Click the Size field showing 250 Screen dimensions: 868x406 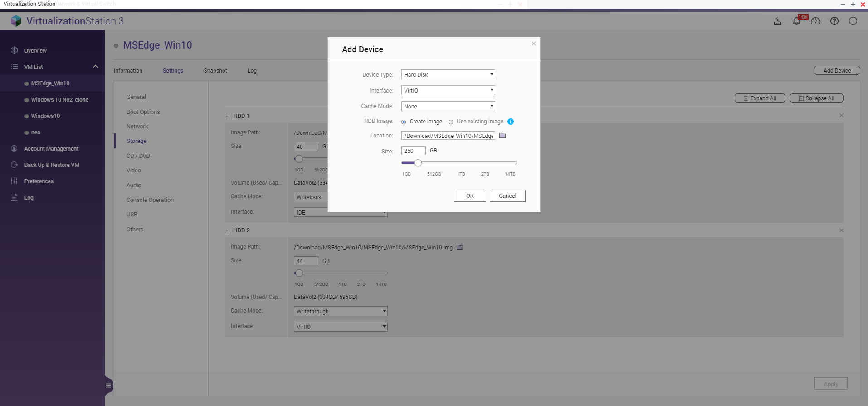tap(414, 151)
